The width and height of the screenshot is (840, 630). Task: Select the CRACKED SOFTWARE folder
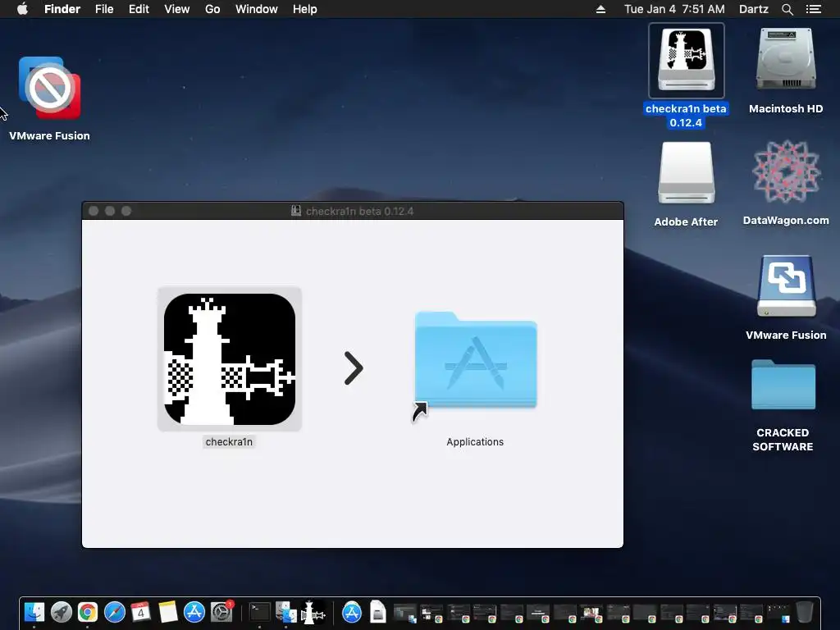783,385
